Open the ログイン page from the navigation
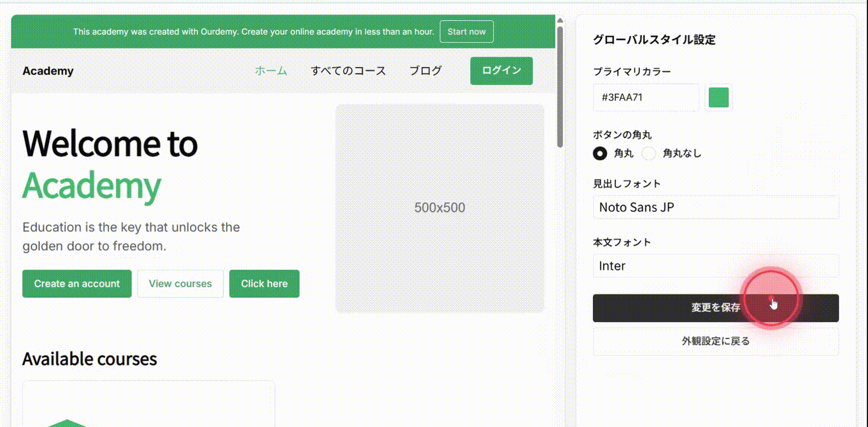This screenshot has height=427, width=868. (x=501, y=71)
